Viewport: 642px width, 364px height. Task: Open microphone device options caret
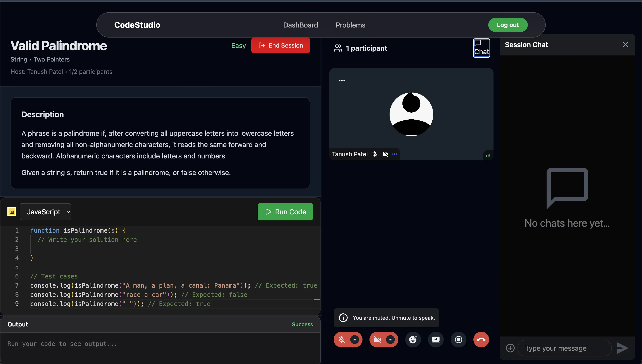click(354, 340)
